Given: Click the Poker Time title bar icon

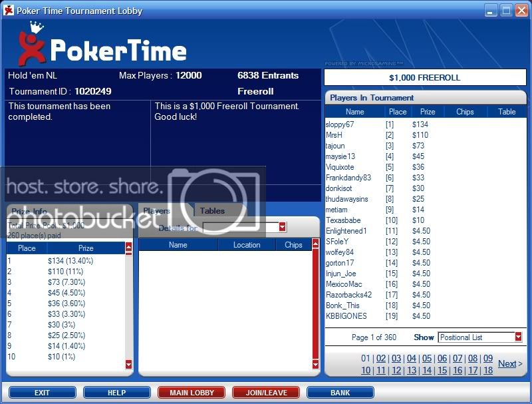Looking at the screenshot, I should [9, 11].
